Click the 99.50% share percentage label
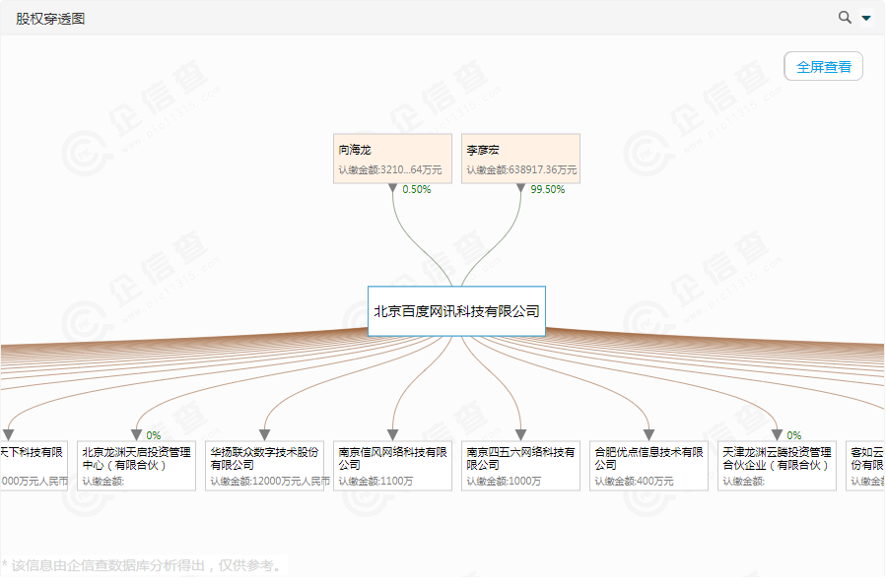The height and width of the screenshot is (588, 886). [547, 190]
